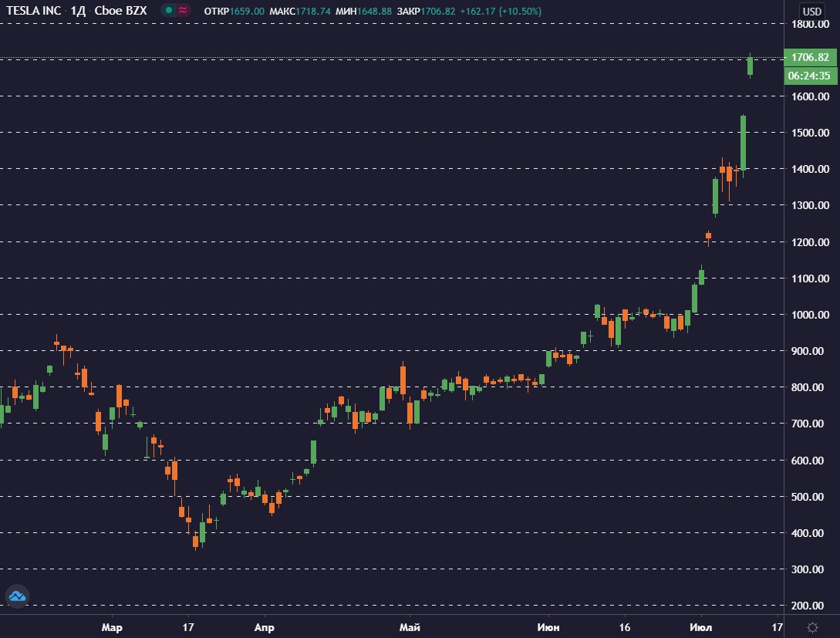The width and height of the screenshot is (840, 638).
Task: Click the 1600.00 price scale label
Action: point(810,96)
